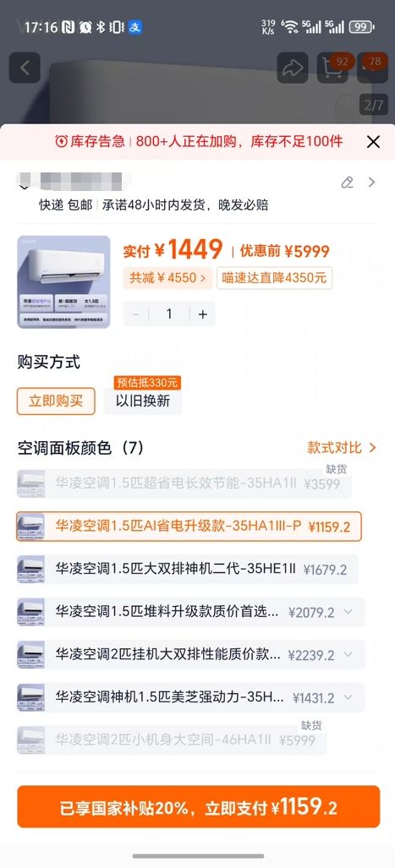
Task: Expand 2匹挂机大双排 option dropdown arrow
Action: [x=348, y=654]
